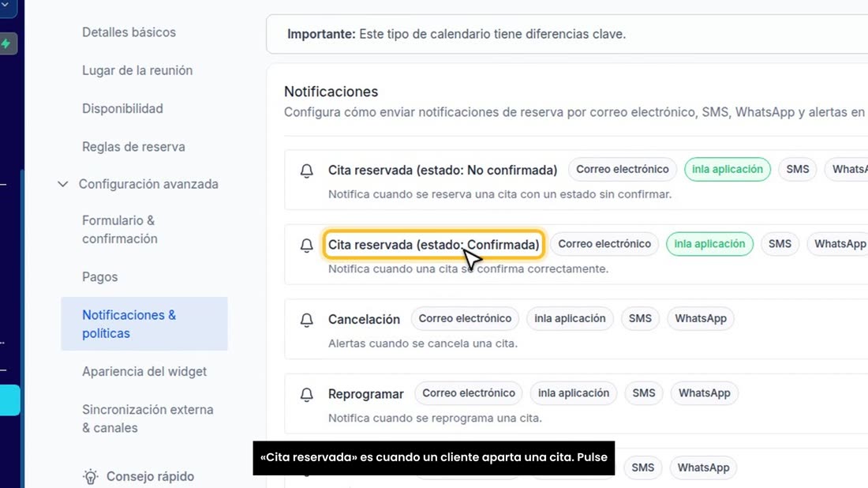Viewport: 868px width, 488px height.
Task: Toggle inla aplicación for Cancelación
Action: (x=570, y=318)
